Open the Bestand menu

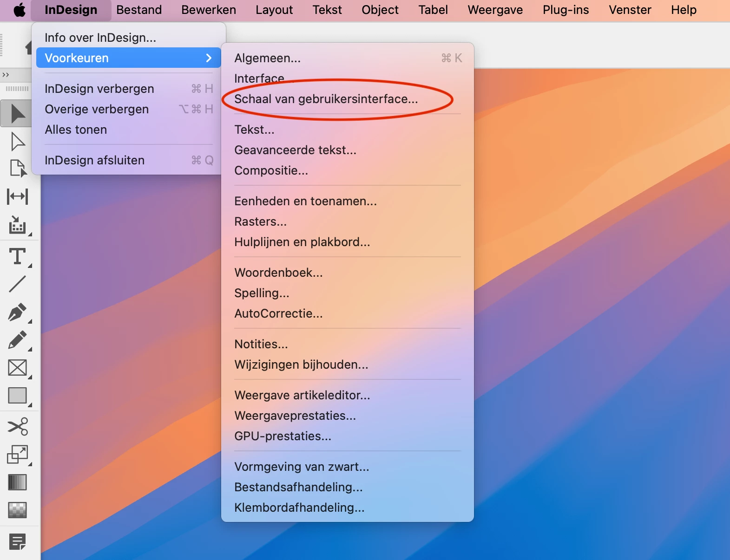click(x=139, y=10)
